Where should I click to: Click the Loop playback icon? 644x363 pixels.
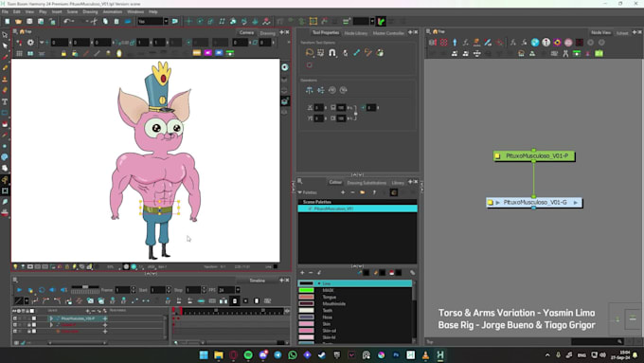click(x=42, y=290)
